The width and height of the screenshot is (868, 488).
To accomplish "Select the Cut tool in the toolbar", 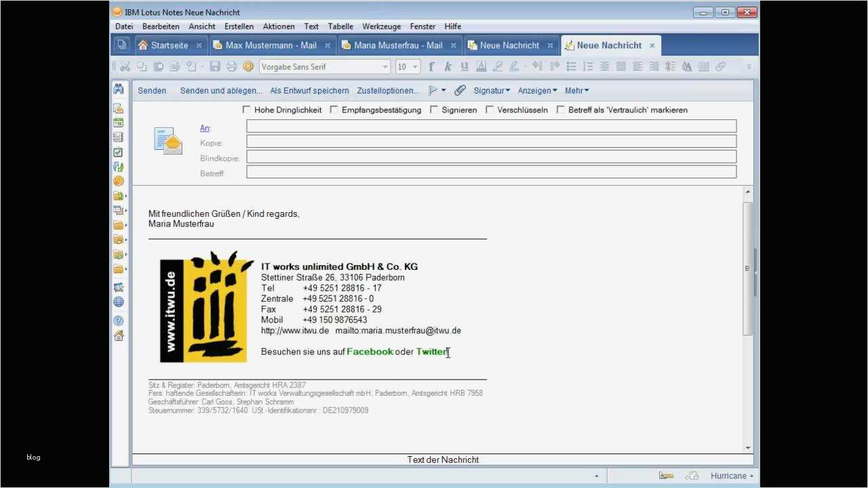I will coord(125,66).
